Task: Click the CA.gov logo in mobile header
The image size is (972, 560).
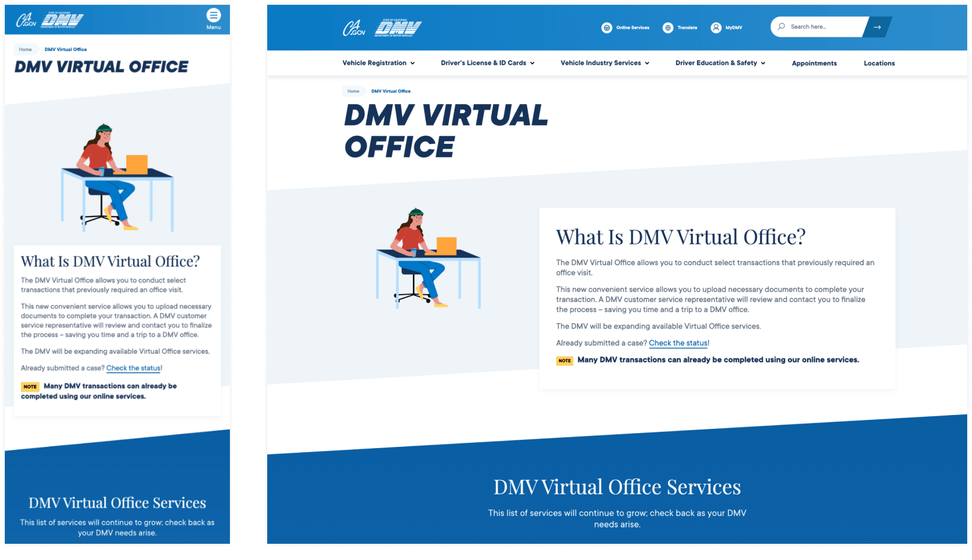Action: (x=26, y=20)
